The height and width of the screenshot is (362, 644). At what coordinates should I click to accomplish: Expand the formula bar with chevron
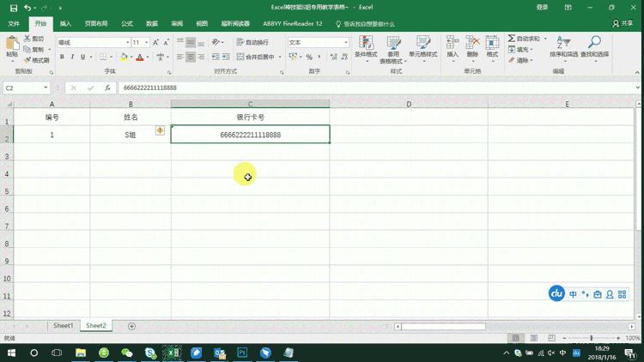(637, 87)
